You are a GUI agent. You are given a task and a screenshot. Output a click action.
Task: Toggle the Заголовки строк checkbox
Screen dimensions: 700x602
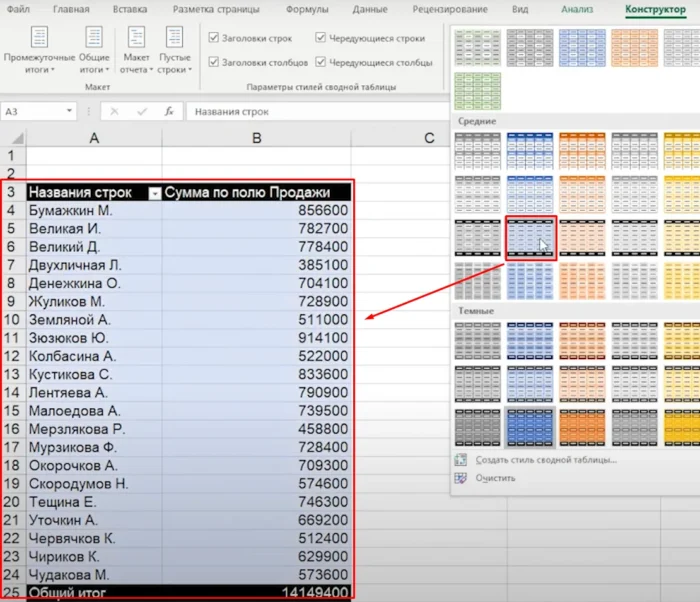(214, 38)
